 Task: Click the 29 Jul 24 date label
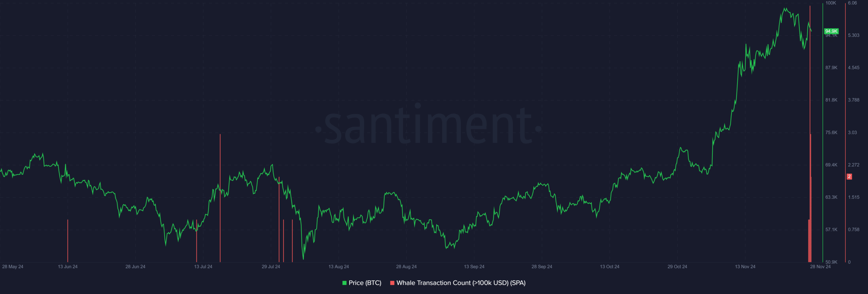[271, 267]
